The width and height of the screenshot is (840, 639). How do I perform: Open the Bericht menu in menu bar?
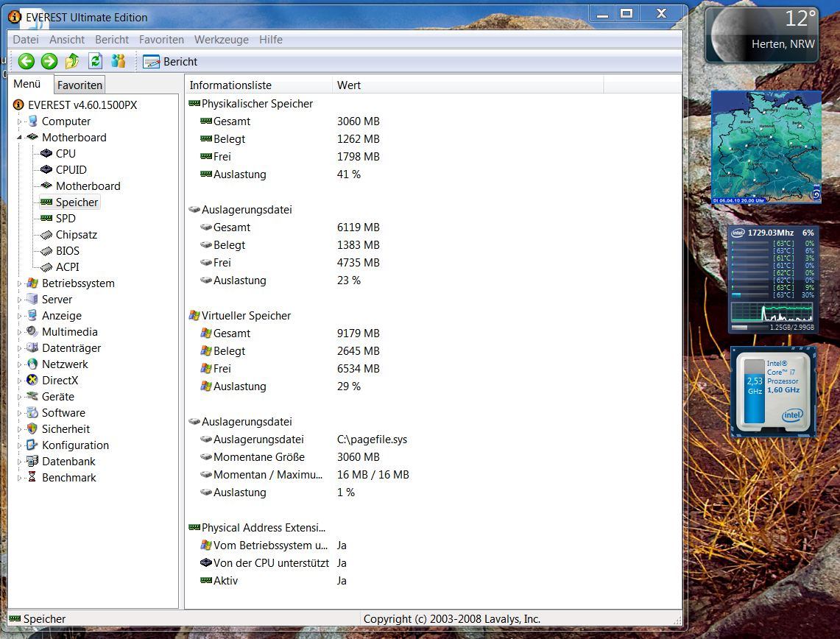(112, 40)
